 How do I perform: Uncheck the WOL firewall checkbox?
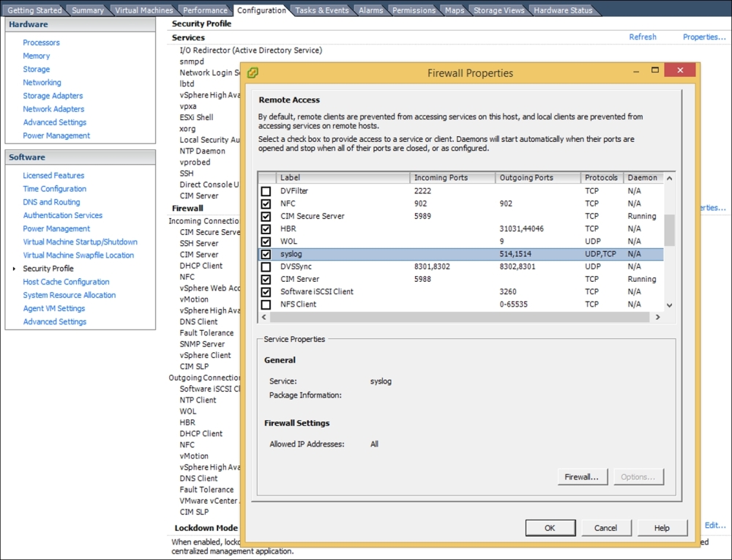[x=266, y=242]
